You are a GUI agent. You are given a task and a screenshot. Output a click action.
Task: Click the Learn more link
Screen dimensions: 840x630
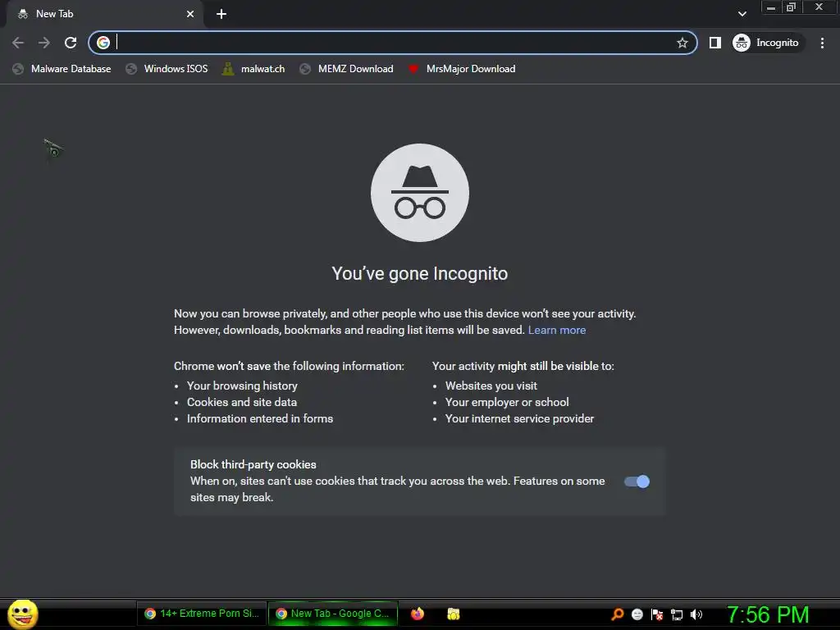point(557,330)
